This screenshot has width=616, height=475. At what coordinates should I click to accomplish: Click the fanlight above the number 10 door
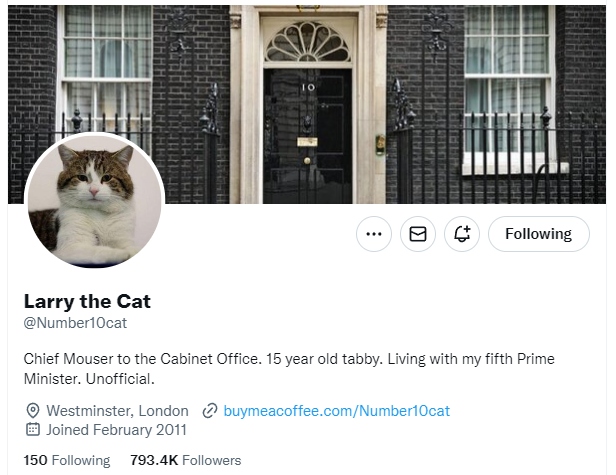click(x=307, y=42)
